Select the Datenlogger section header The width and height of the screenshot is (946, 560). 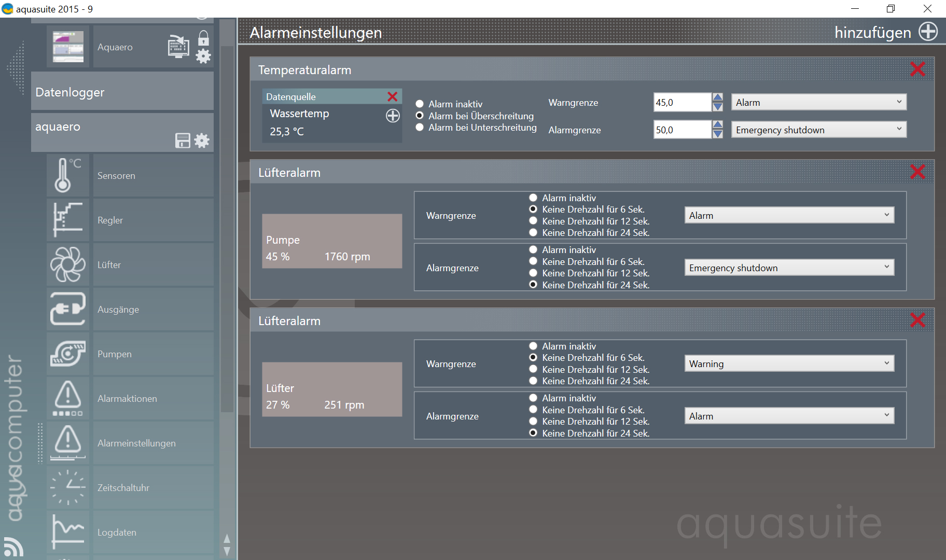tap(122, 92)
